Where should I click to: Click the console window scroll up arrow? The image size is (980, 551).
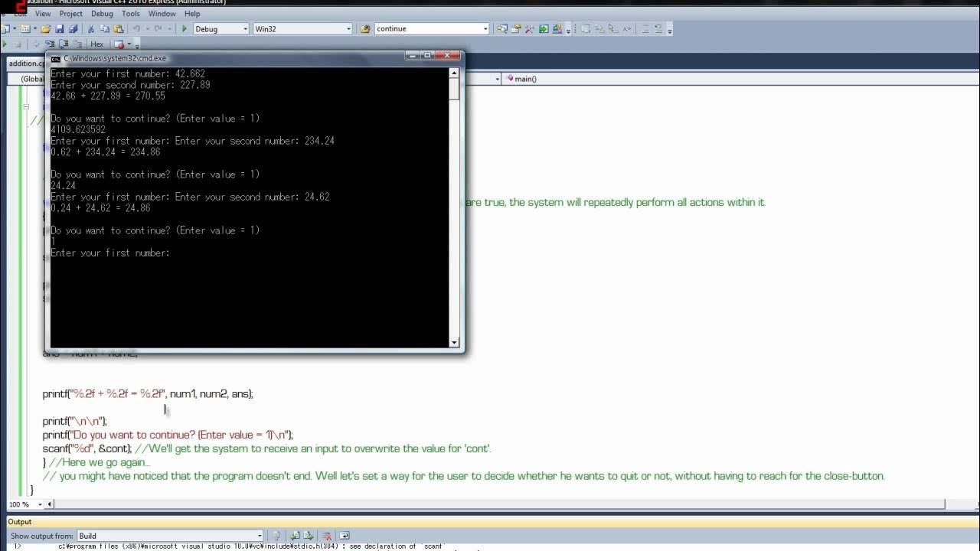[x=454, y=73]
